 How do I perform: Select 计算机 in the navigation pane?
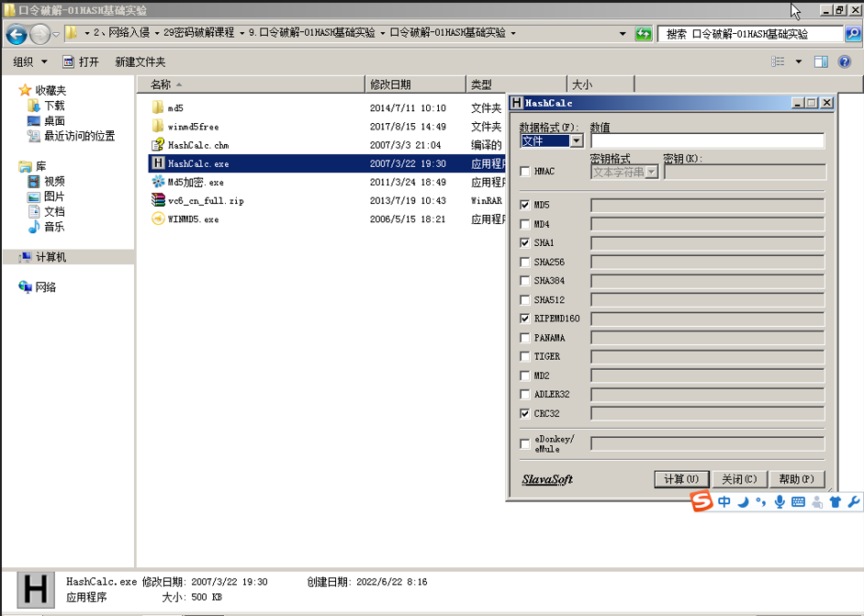coord(50,257)
